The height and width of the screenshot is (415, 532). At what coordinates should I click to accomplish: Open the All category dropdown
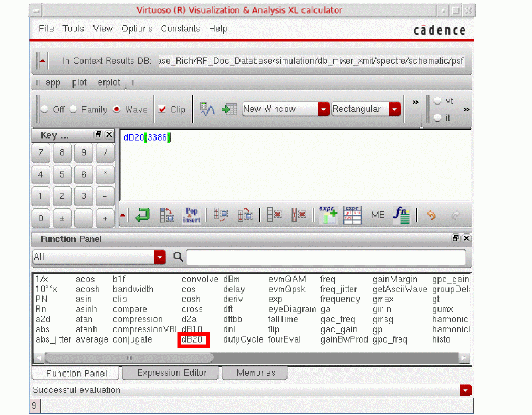click(x=160, y=257)
